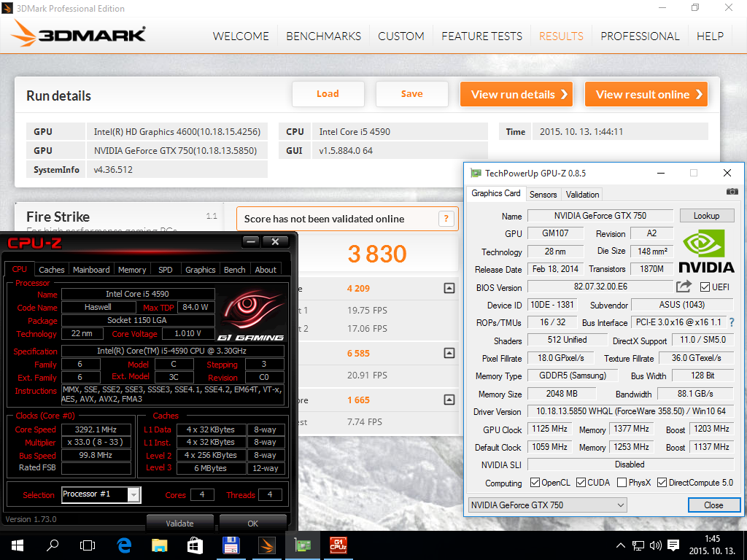Open the Caches tab in CPU-Z
The width and height of the screenshot is (747, 560).
(x=52, y=270)
